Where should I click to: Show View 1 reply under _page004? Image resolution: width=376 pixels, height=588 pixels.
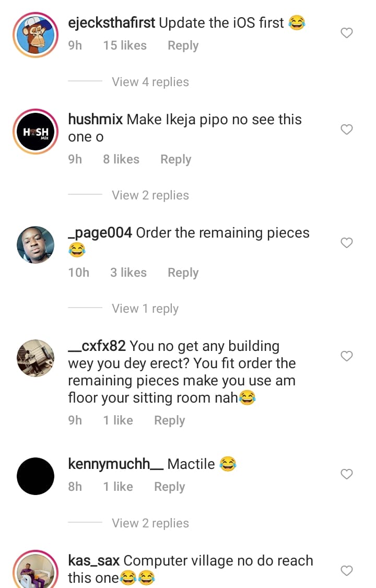(145, 309)
